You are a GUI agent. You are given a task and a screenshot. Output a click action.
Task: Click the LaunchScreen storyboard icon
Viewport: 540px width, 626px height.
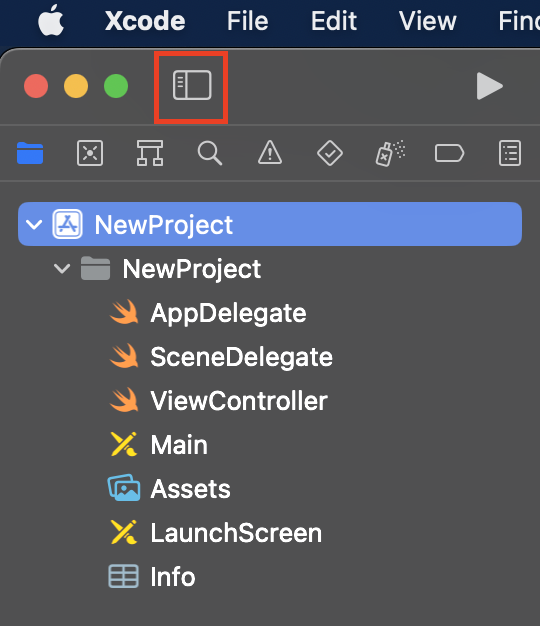click(x=124, y=532)
